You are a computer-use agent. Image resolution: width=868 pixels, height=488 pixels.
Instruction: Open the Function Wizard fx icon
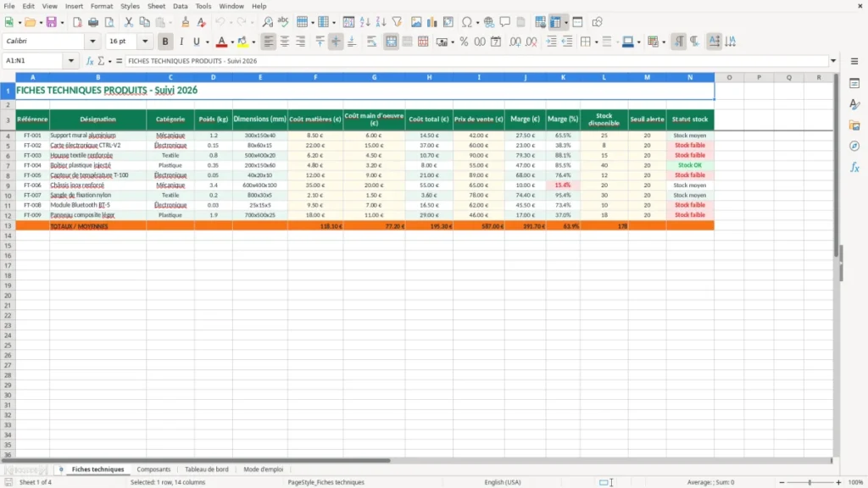[90, 61]
